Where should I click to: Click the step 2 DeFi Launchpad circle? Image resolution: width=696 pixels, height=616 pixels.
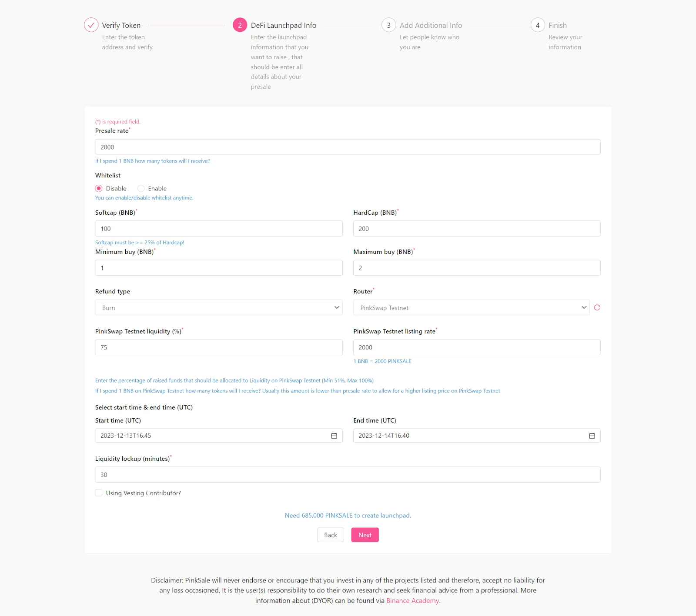coord(240,25)
